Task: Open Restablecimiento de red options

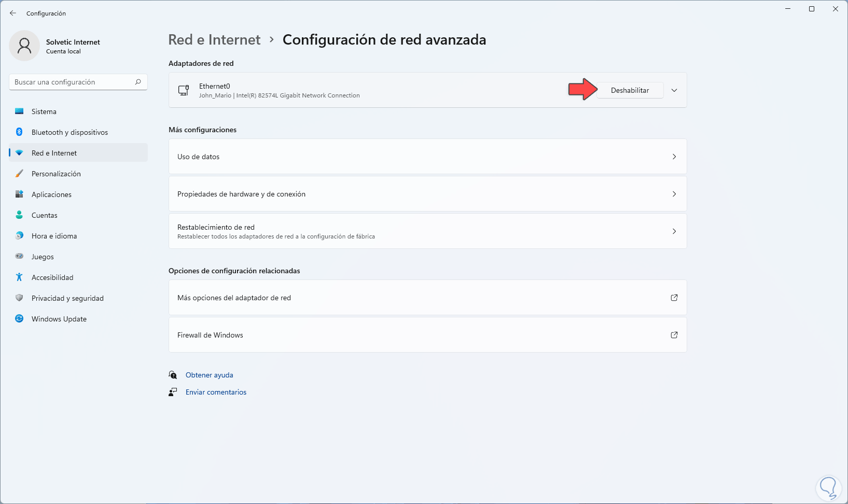Action: pos(427,231)
